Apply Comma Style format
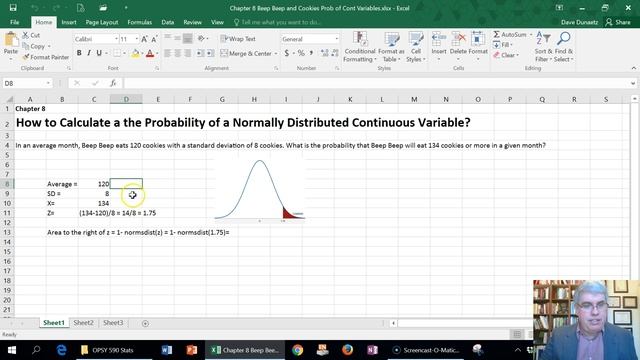Viewport: 640px width, 360px height. coord(311,53)
